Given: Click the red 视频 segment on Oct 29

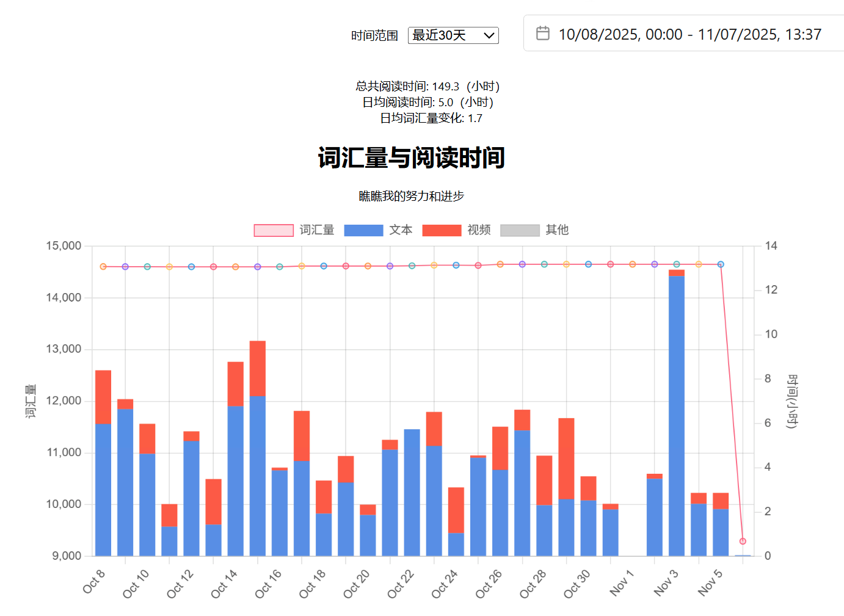Looking at the screenshot, I should coord(566,458).
